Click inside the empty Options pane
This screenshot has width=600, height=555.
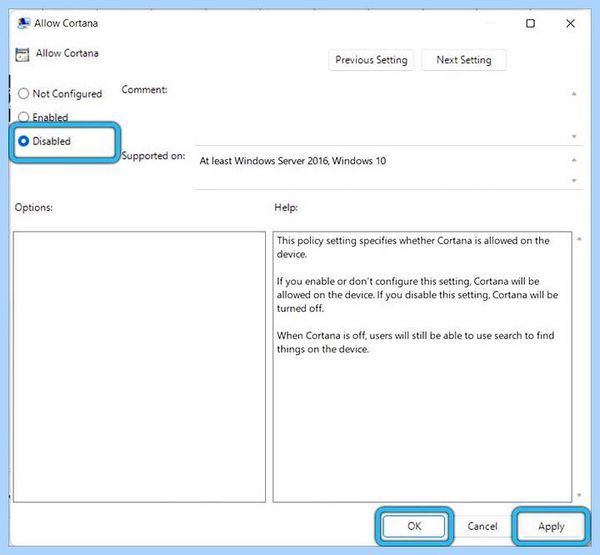tap(139, 367)
